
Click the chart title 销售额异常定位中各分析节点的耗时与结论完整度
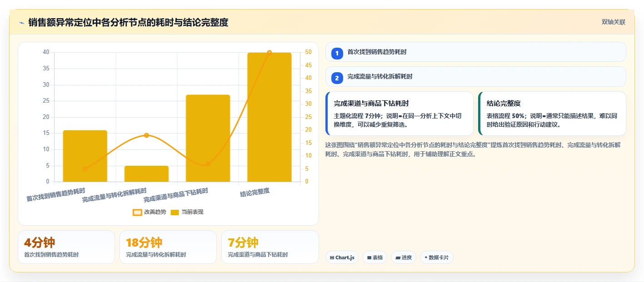pyautogui.click(x=128, y=23)
